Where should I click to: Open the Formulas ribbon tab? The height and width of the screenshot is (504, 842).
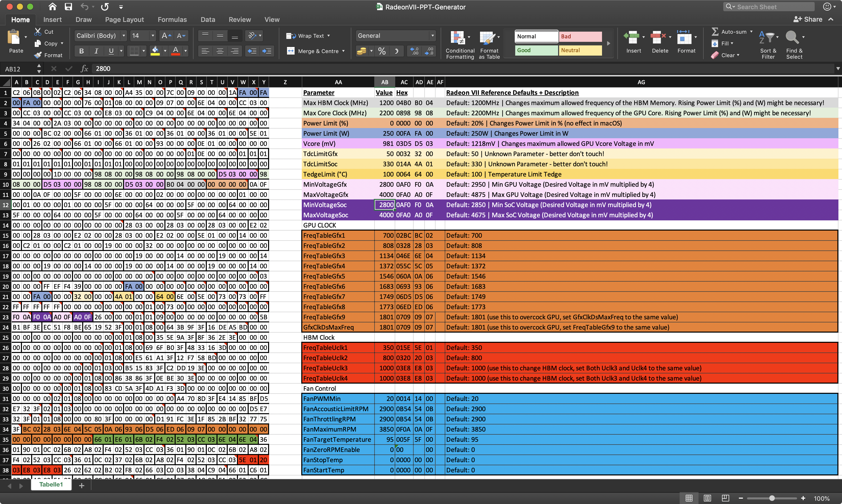point(172,20)
